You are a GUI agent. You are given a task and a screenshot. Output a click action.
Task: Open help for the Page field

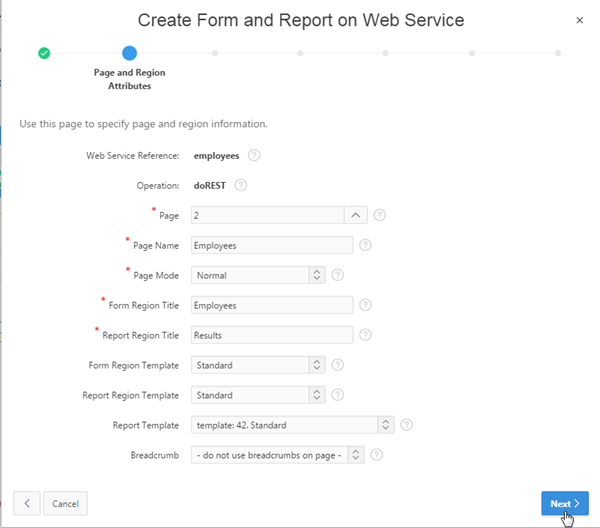tap(379, 215)
